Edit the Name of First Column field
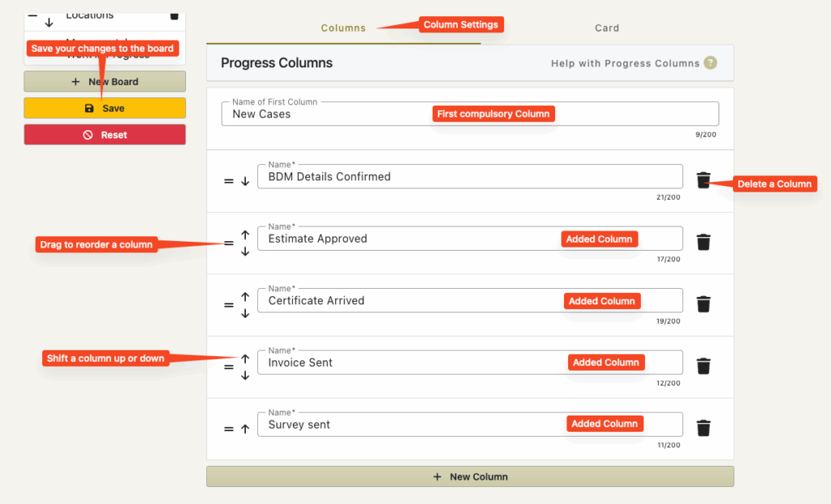 470,114
